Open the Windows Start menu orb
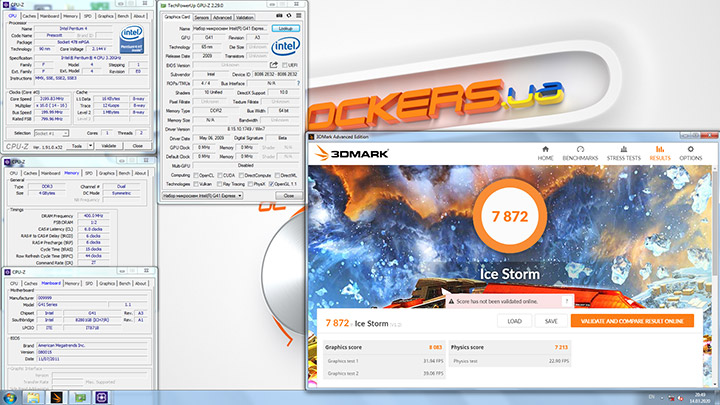 pyautogui.click(x=10, y=398)
